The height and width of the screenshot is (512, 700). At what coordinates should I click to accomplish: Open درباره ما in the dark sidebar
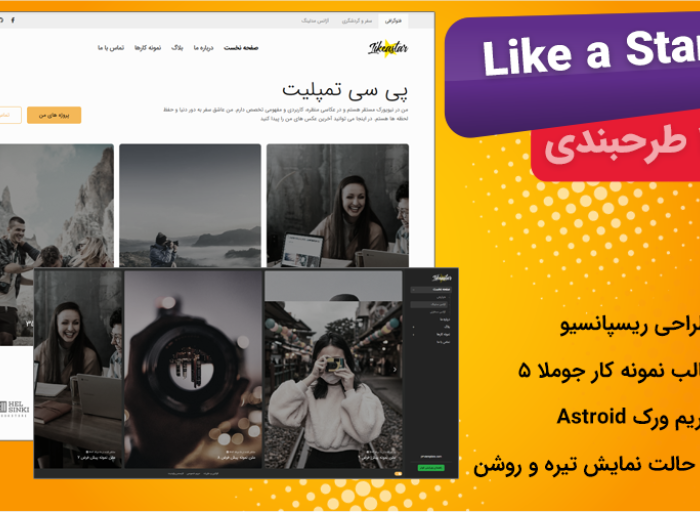click(445, 320)
